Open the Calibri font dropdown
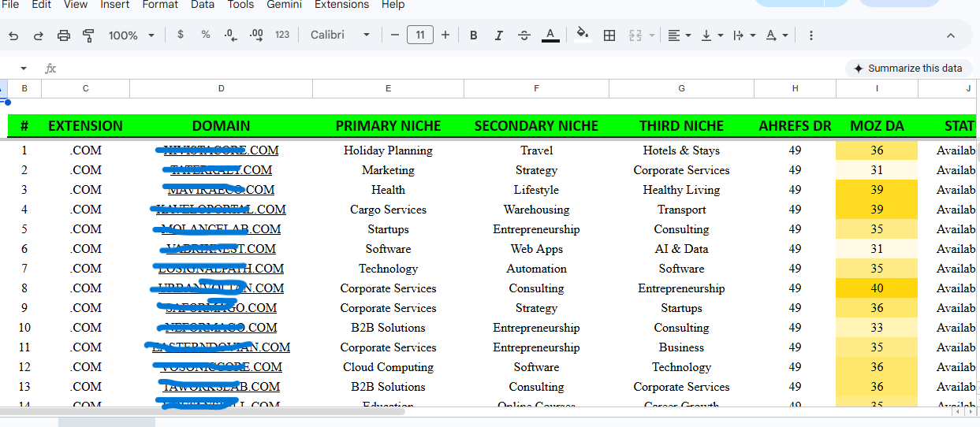Image resolution: width=980 pixels, height=427 pixels. coord(340,35)
